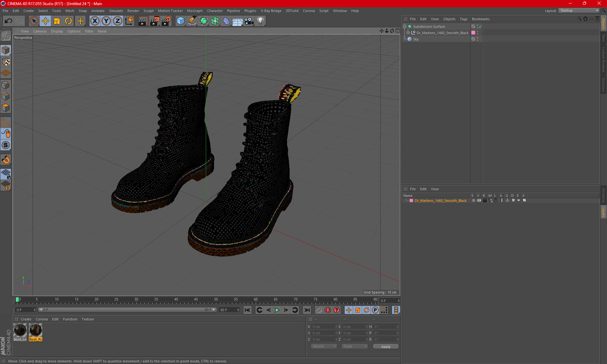Toggle Enable Axis tool

coord(6,122)
